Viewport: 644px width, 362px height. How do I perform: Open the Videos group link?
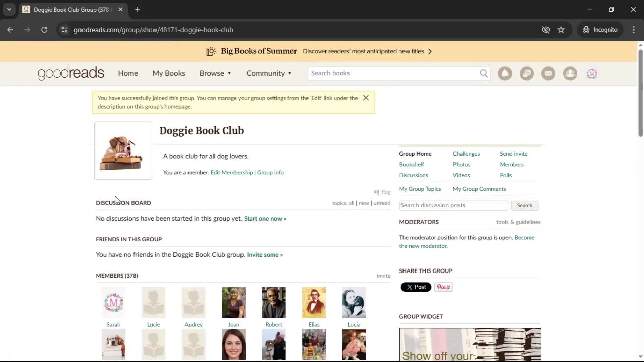[x=461, y=175]
